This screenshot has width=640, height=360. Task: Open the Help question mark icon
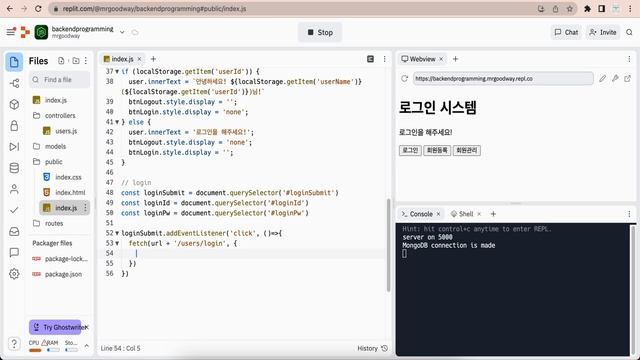pos(14,344)
